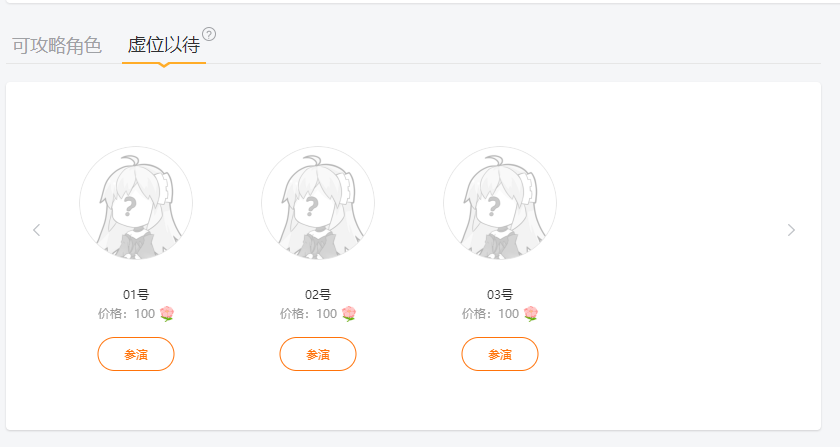Viewport: 840px width, 447px height.
Task: Click the 02号 slot name label
Action: 318,295
